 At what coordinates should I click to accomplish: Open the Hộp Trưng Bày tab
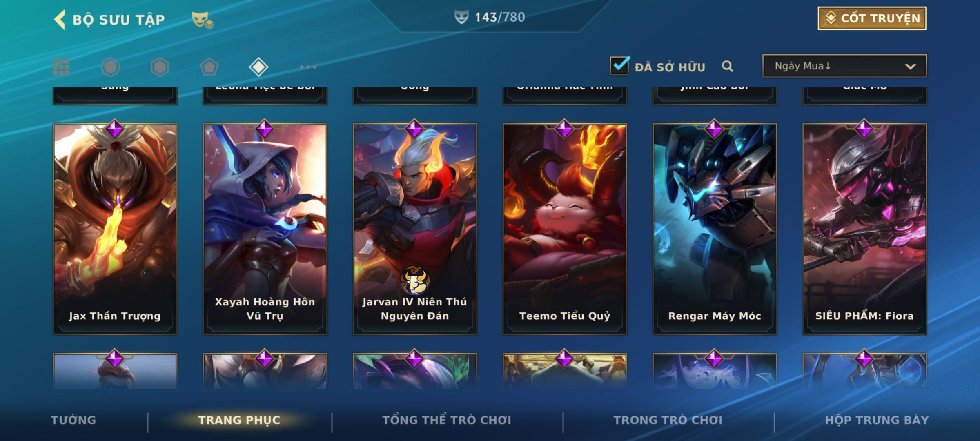[877, 420]
